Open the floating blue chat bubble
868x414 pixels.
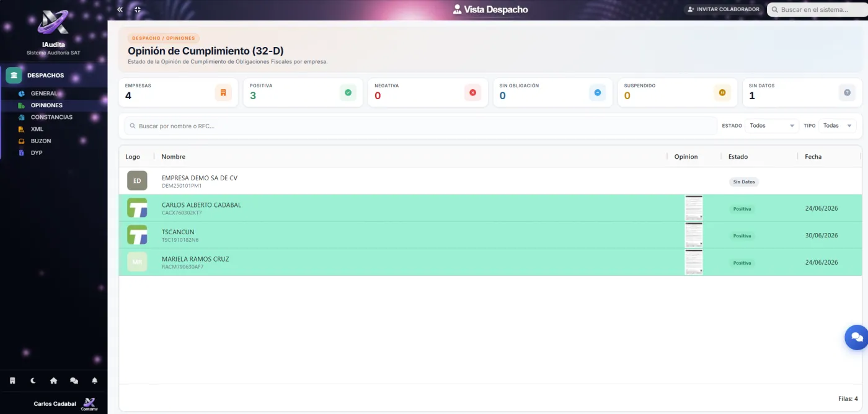point(857,337)
